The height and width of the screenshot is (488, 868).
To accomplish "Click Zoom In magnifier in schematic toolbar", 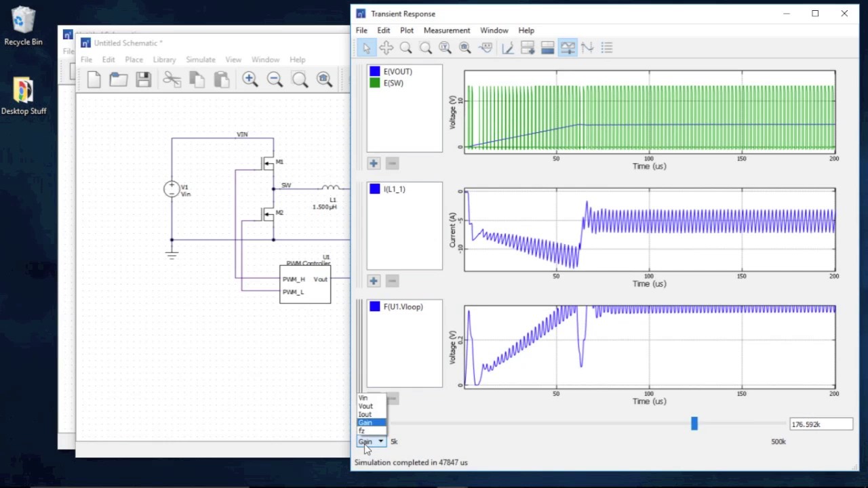I will 250,79.
